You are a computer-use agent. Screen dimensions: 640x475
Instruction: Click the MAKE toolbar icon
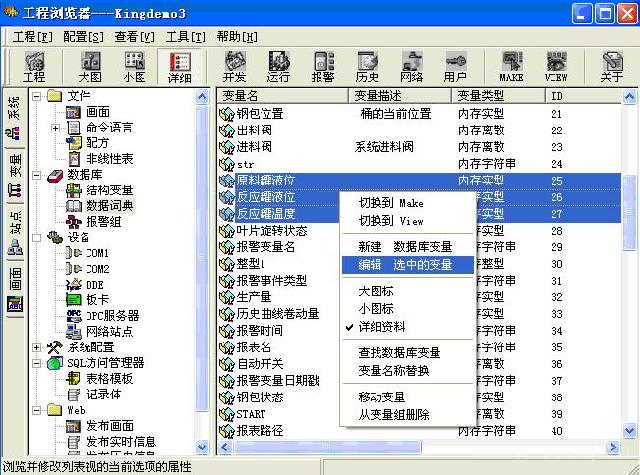[511, 67]
